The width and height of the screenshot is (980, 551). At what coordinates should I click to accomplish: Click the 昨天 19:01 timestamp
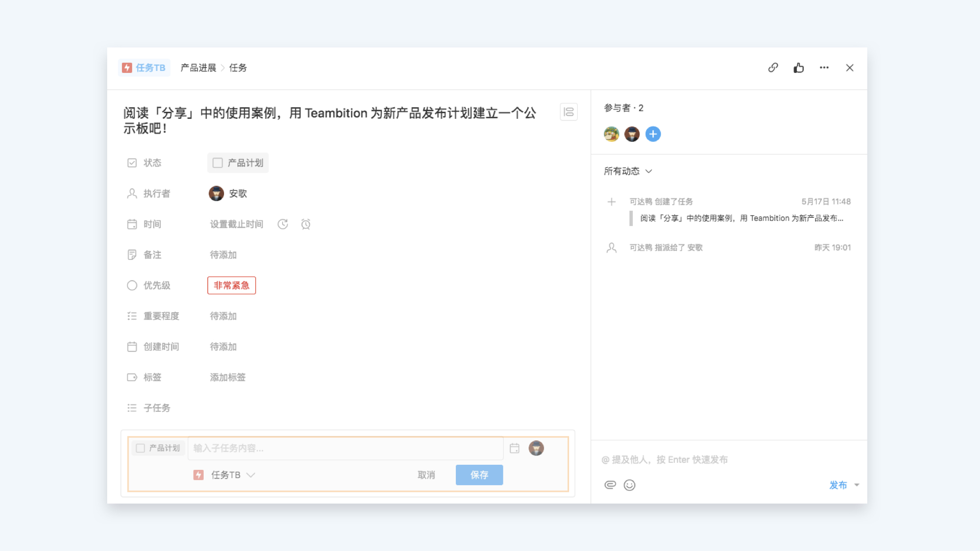(x=832, y=247)
